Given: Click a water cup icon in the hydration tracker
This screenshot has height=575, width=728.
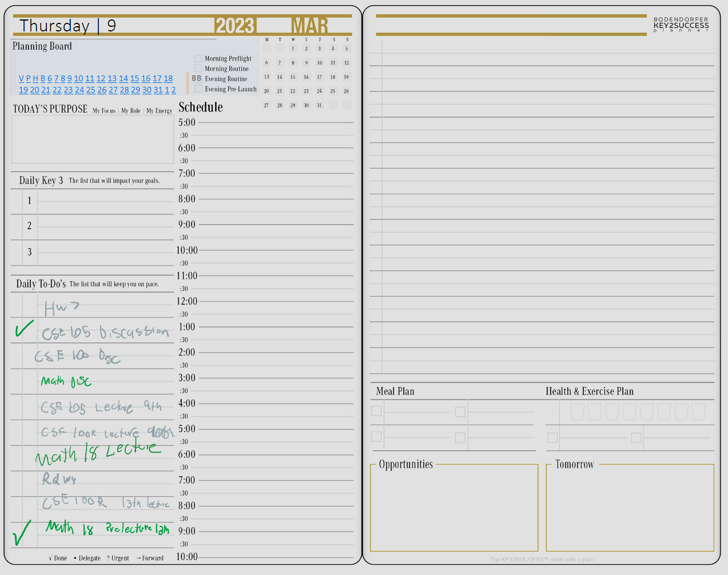Looking at the screenshot, I should 578,411.
